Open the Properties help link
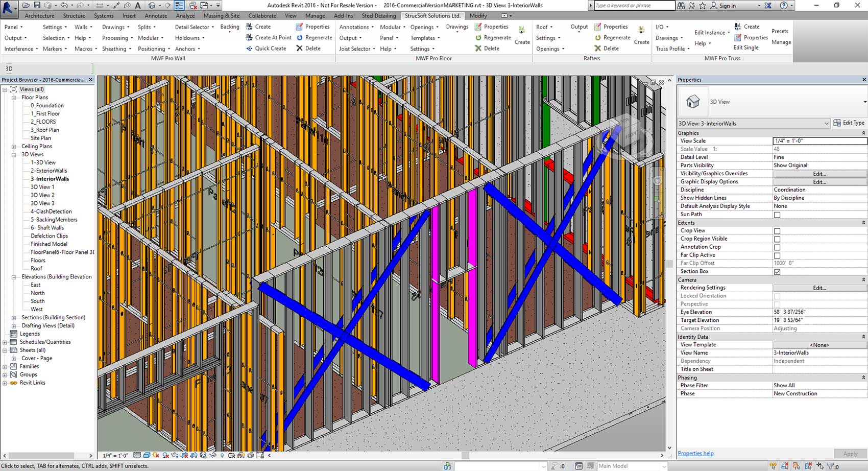The image size is (868, 471). click(695, 453)
